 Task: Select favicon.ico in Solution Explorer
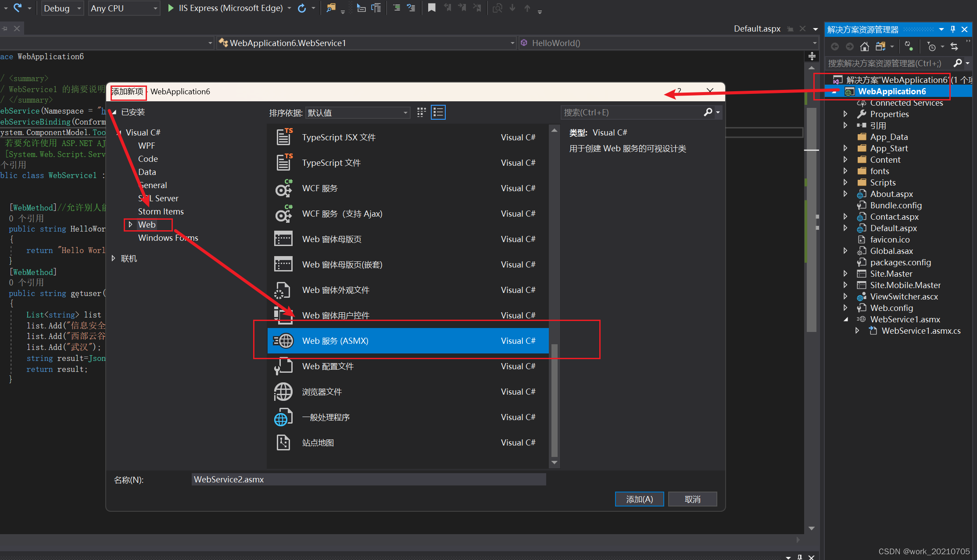[x=890, y=239]
